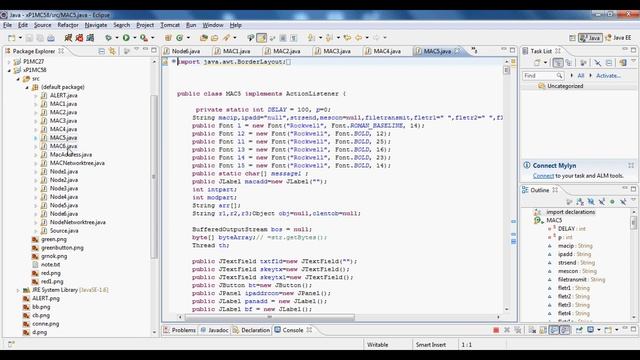This screenshot has height=360, width=640.
Task: Click the Debug bug icon
Action: pos(108,38)
